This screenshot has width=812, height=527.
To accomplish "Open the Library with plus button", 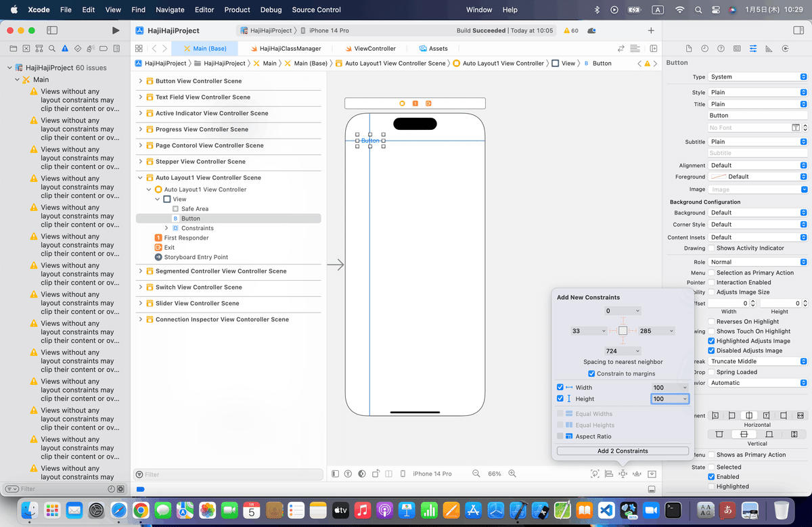I will point(651,30).
